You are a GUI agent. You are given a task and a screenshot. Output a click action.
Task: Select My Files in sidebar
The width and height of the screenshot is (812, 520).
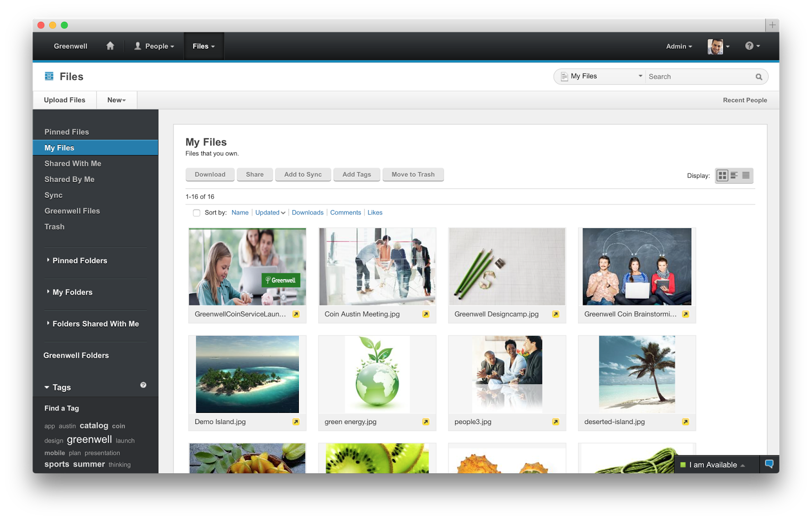coord(95,148)
